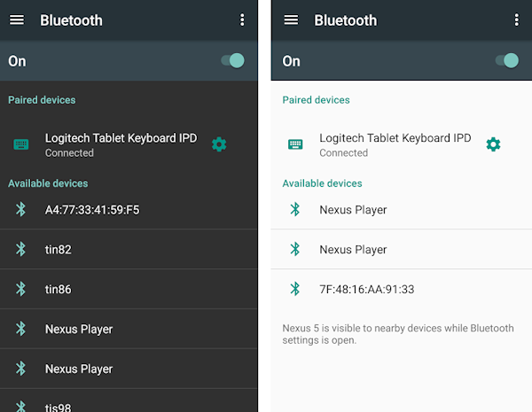Tap Bluetooth icon beside tin82

[21, 249]
